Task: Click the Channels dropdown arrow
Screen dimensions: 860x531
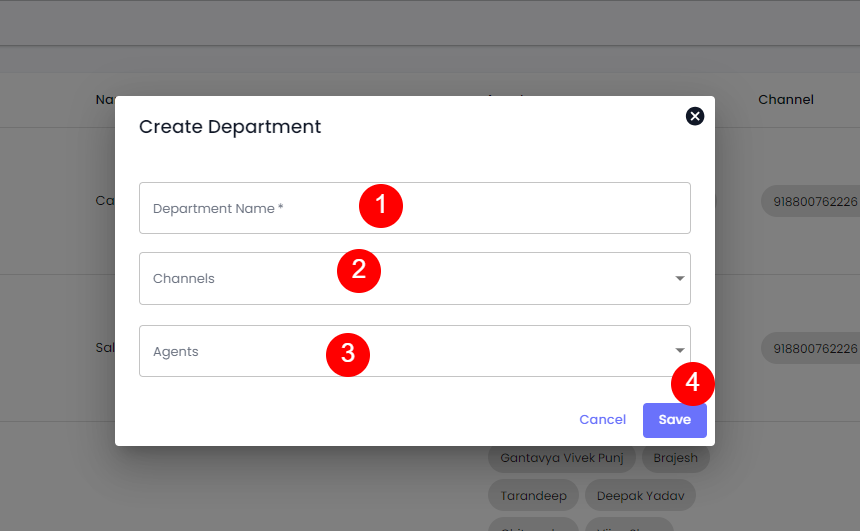Action: point(680,279)
